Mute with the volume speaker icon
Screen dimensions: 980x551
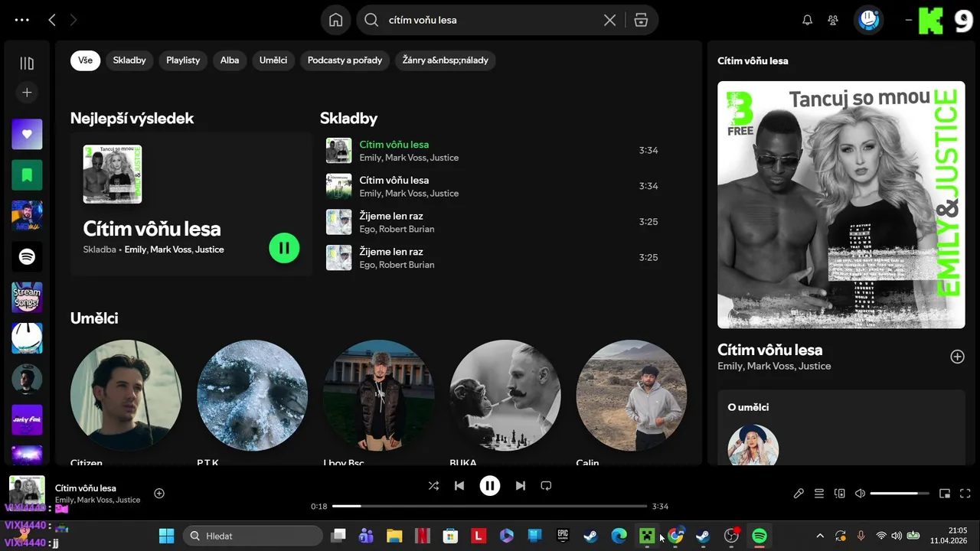pyautogui.click(x=860, y=494)
